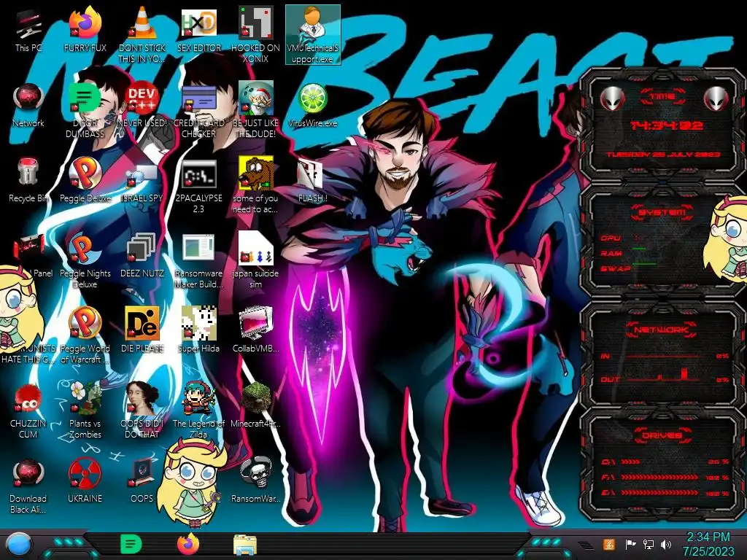The height and width of the screenshot is (560, 747).
Task: Select the VMsTechnicalSupport.exe icon
Action: click(x=312, y=35)
